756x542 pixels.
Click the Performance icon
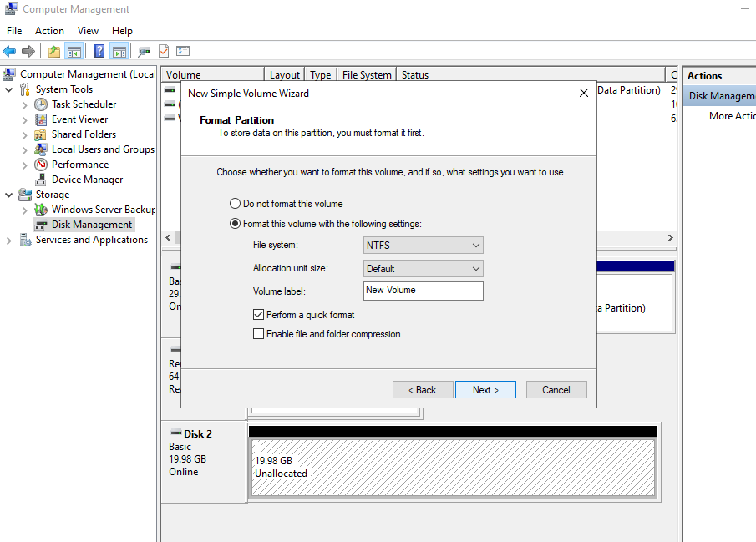41,165
